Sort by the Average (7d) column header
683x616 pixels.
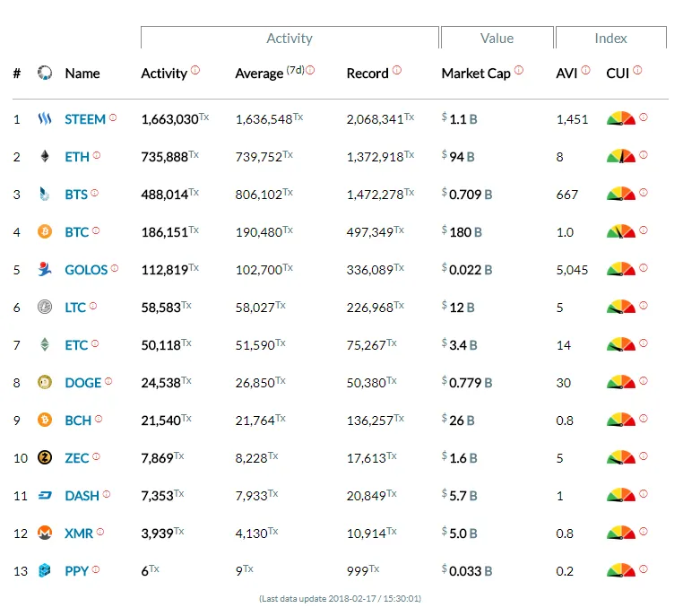tap(270, 73)
